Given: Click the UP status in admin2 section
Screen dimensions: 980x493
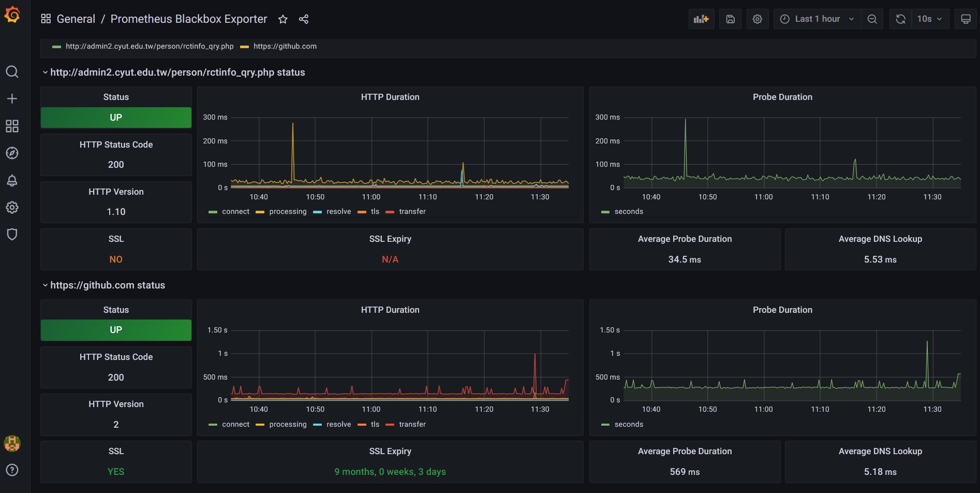Looking at the screenshot, I should (x=116, y=118).
